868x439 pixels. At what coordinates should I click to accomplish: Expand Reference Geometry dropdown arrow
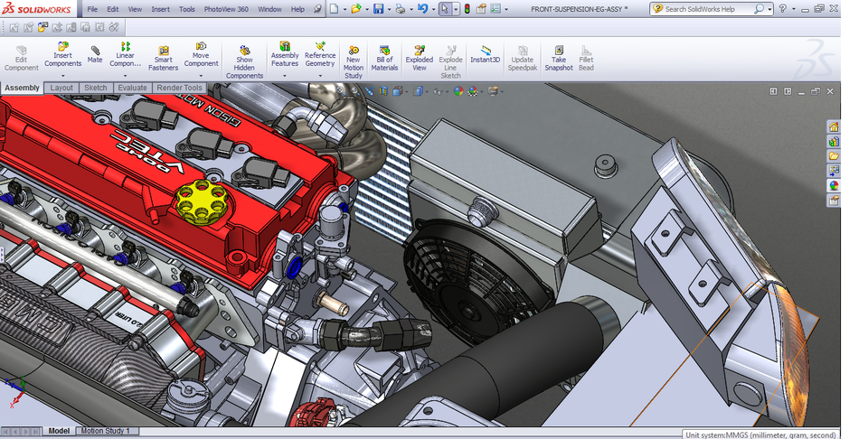(x=320, y=76)
